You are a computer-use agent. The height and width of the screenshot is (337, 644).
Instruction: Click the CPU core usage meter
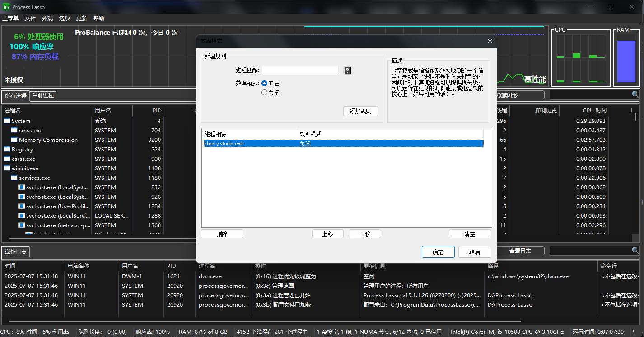point(581,58)
